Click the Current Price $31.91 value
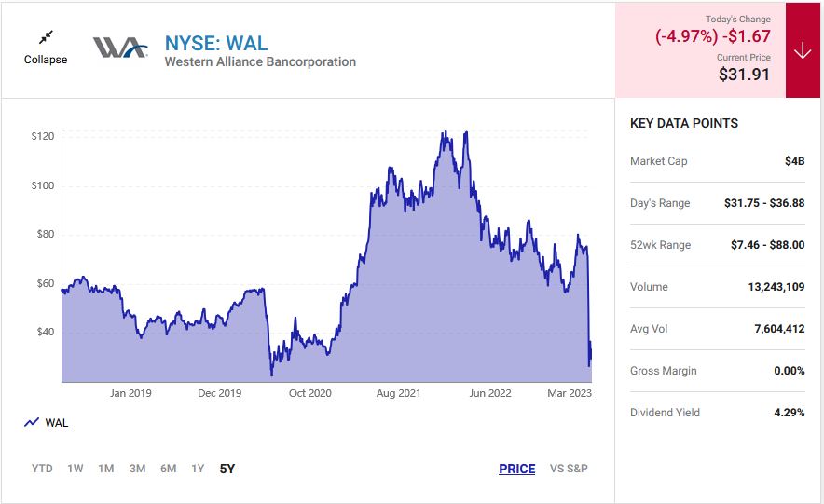Image resolution: width=824 pixels, height=504 pixels. (744, 75)
